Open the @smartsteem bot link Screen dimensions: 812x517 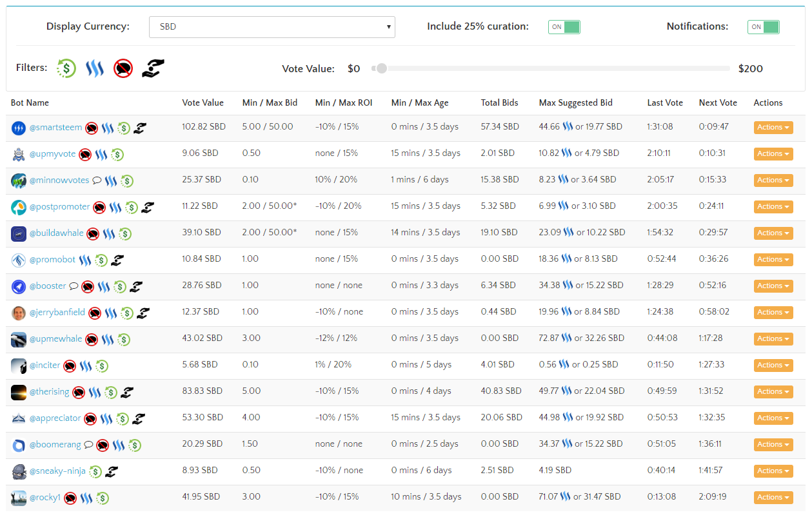pyautogui.click(x=56, y=128)
